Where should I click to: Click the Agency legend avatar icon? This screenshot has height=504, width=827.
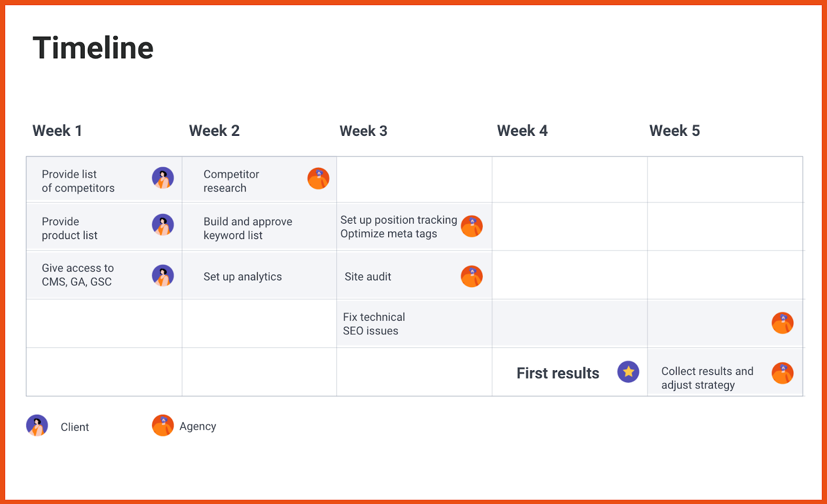163,426
